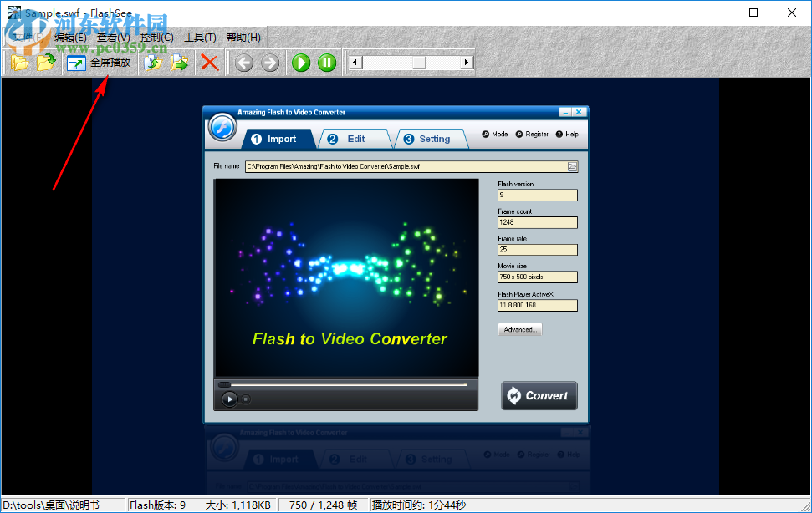The height and width of the screenshot is (513, 812).
Task: Open a SWF file using the open file icon
Action: pyautogui.click(x=18, y=62)
